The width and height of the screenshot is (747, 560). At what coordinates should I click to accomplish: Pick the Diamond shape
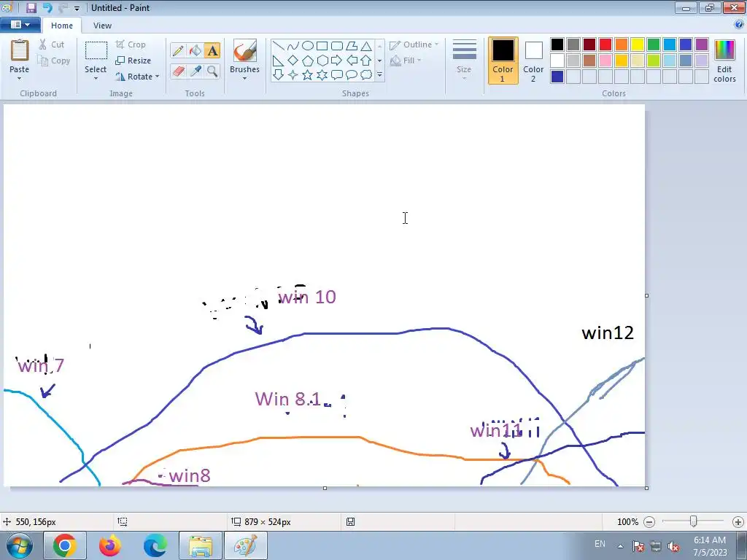(x=293, y=61)
